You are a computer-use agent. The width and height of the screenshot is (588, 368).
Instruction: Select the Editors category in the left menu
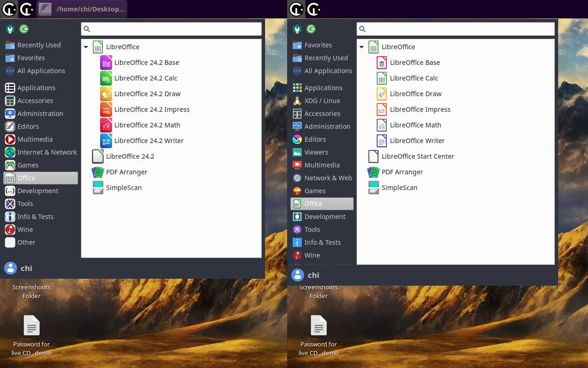click(x=41, y=126)
